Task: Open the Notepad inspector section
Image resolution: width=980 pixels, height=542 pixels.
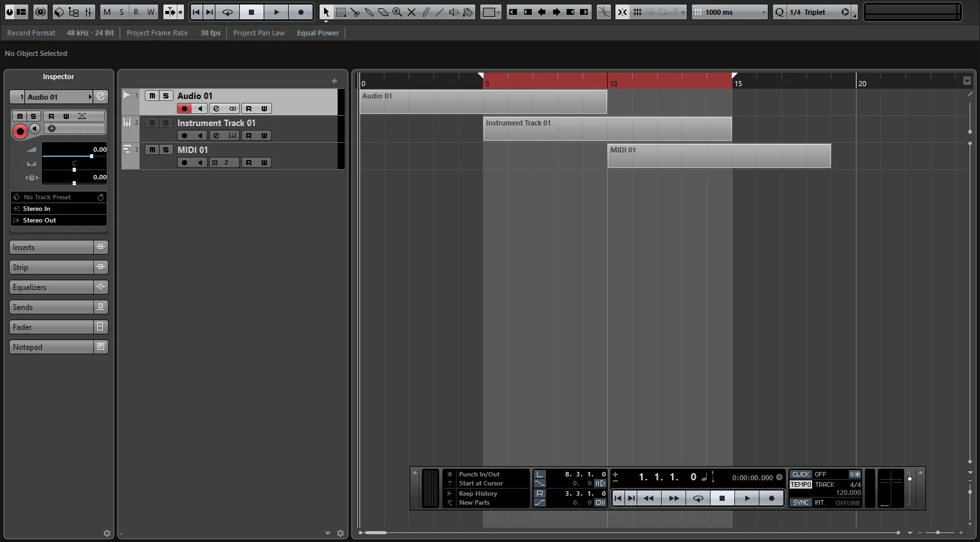Action: 51,347
